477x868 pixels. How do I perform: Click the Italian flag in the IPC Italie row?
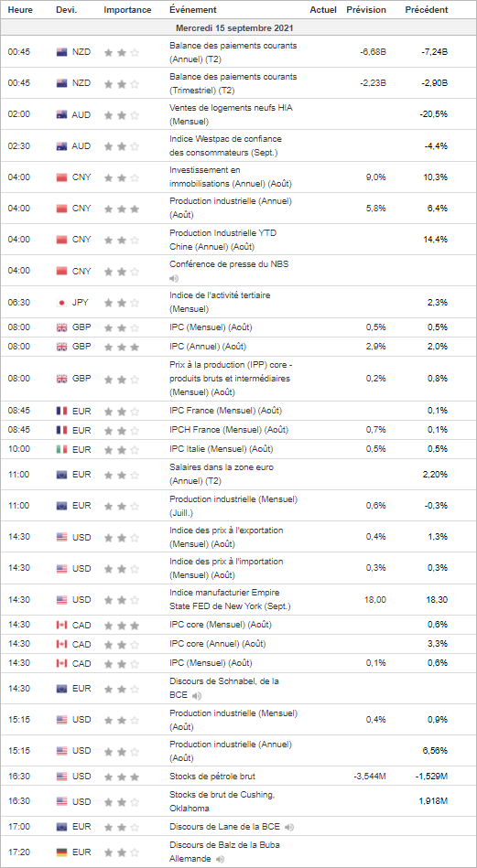point(62,448)
